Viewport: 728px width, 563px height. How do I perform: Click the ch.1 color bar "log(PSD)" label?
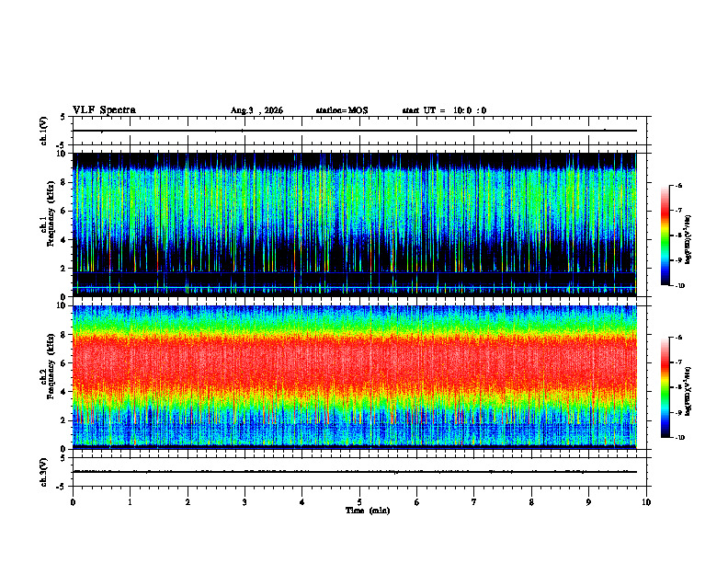(x=688, y=239)
